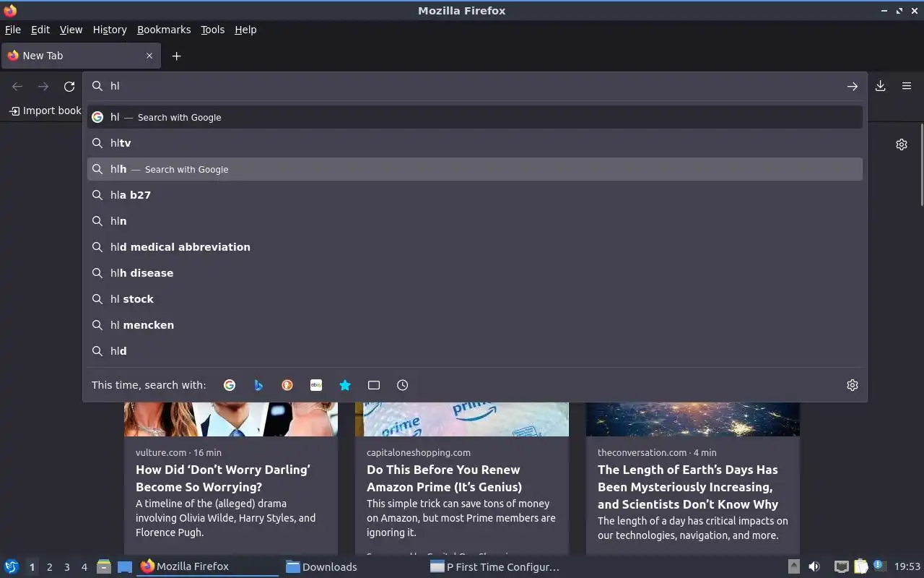
Task: Open the Downloads toolbar button
Action: point(881,86)
